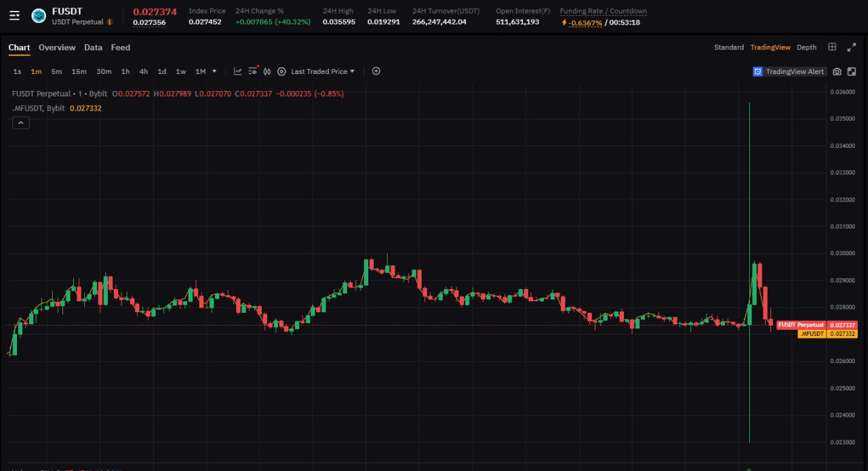
Task: Open the multi-chart grid layout icon
Action: click(832, 47)
